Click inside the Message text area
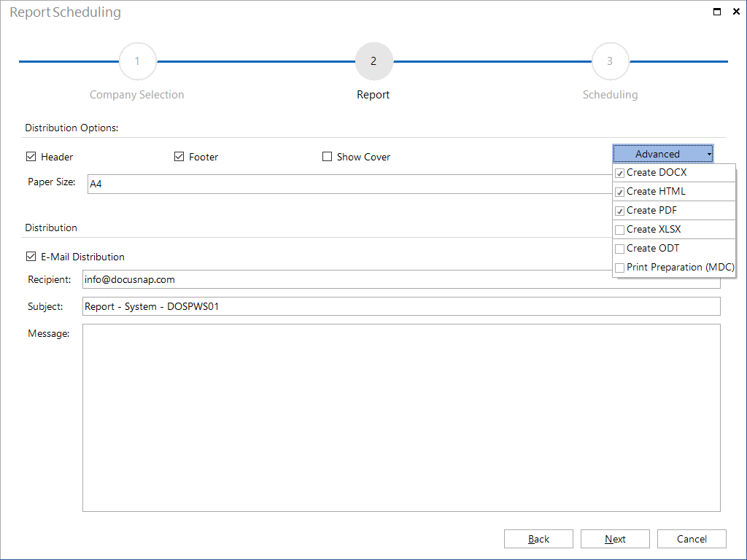This screenshot has height=560, width=747. 401,418
